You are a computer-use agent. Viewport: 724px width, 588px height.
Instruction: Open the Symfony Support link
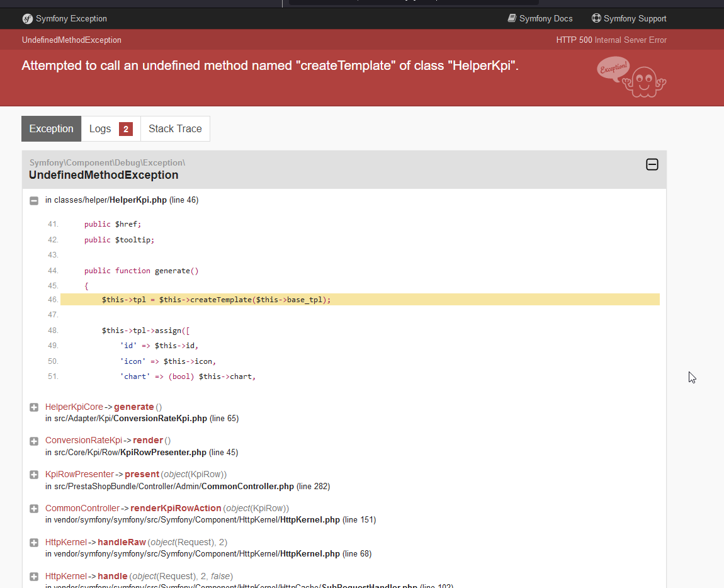[x=629, y=18]
